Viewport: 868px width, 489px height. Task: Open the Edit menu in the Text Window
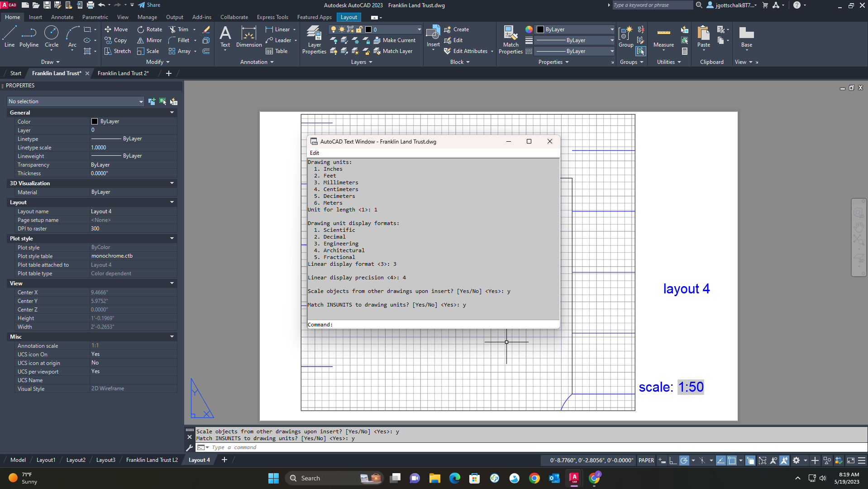tap(314, 153)
